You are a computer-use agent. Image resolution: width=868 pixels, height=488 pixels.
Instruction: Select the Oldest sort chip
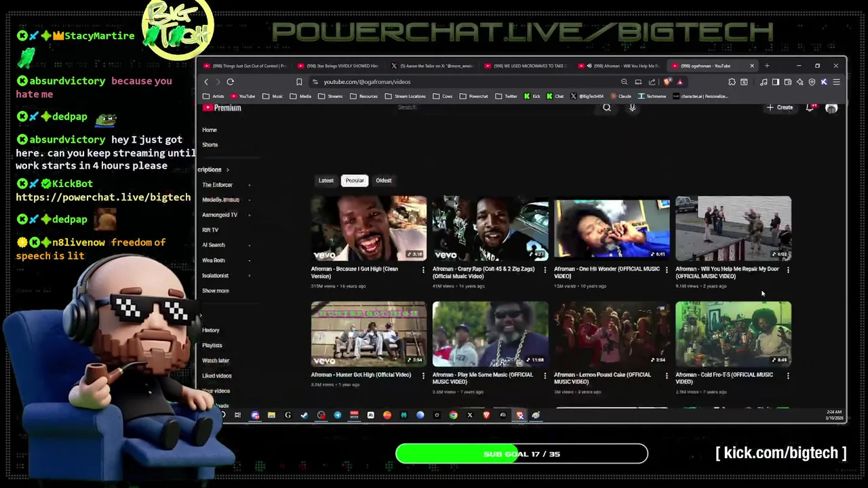384,180
